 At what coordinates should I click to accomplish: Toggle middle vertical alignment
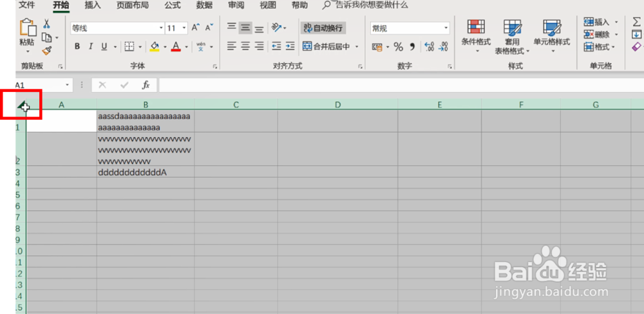(x=245, y=28)
